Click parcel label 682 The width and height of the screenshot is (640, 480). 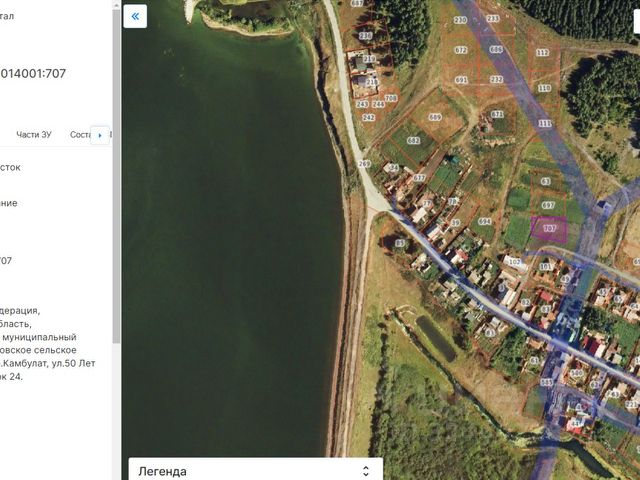tap(413, 140)
